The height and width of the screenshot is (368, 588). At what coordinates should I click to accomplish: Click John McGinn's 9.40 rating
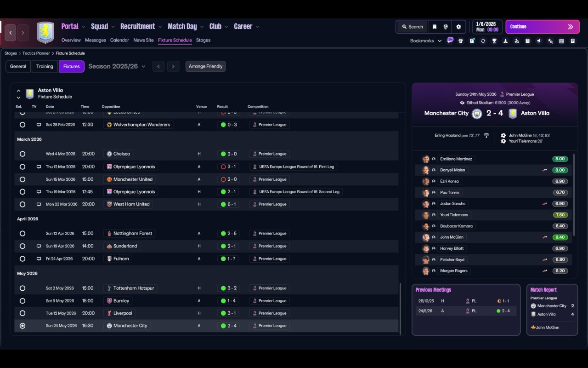click(x=560, y=237)
